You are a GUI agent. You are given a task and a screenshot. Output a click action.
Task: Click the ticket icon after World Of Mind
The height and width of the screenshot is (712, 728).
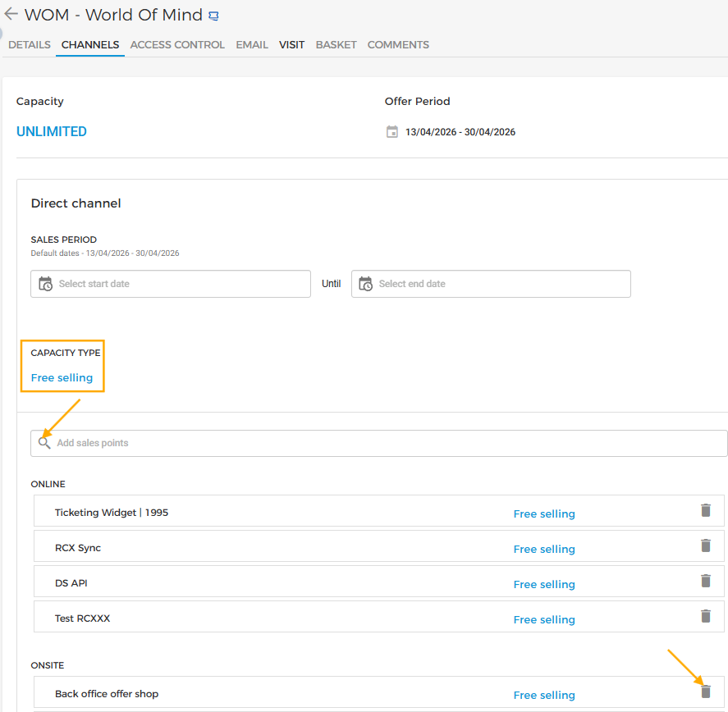tap(214, 16)
